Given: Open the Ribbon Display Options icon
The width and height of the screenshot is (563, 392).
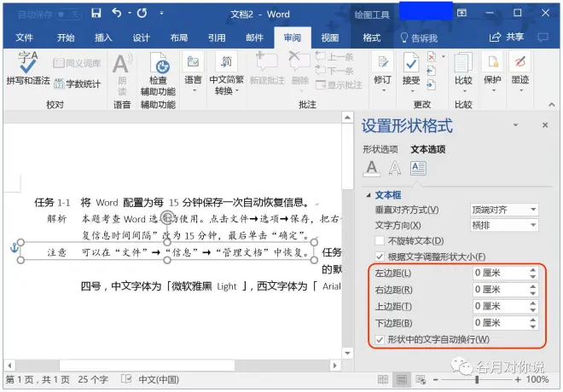Looking at the screenshot, I should [x=461, y=13].
